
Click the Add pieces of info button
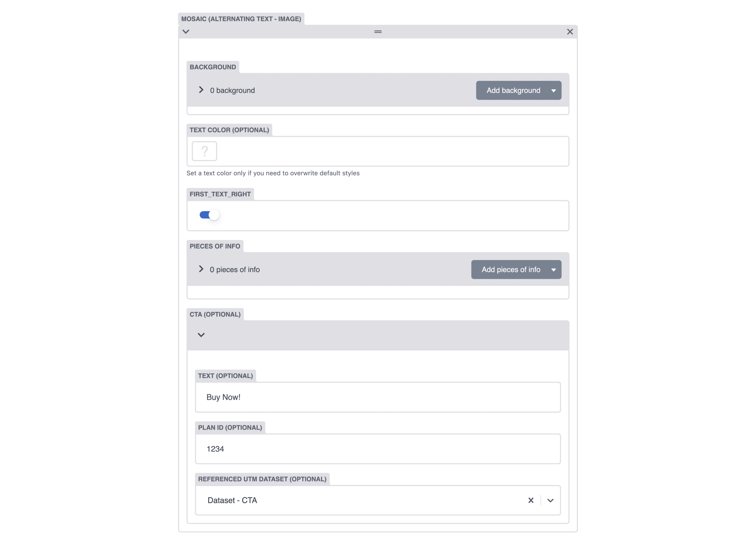pos(511,270)
